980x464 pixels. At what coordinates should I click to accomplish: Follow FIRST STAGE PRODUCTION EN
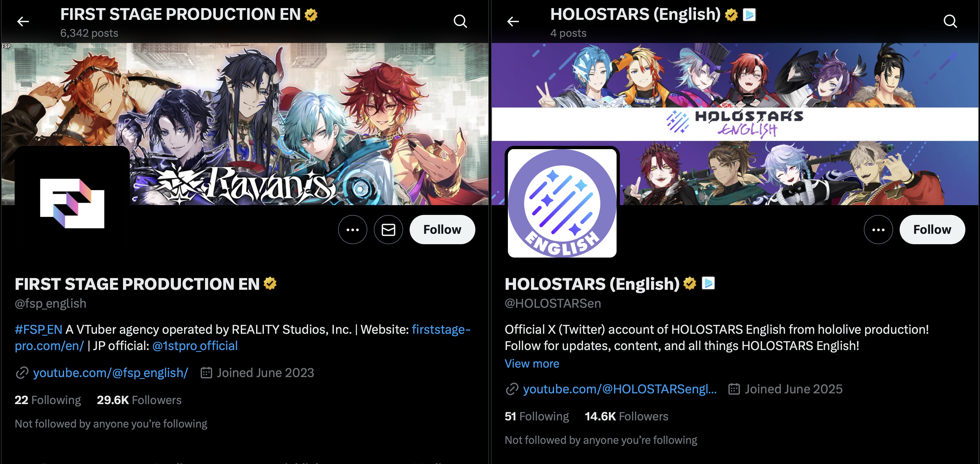(x=442, y=230)
